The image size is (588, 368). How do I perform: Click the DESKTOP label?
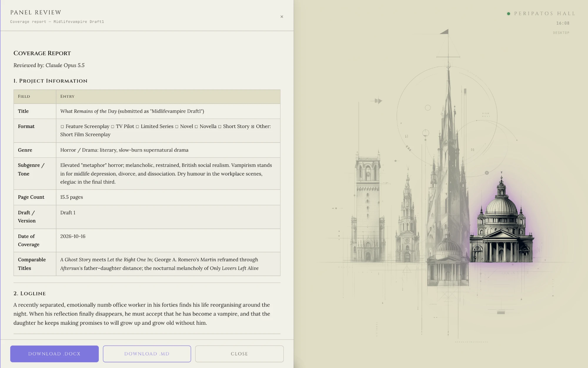click(561, 33)
